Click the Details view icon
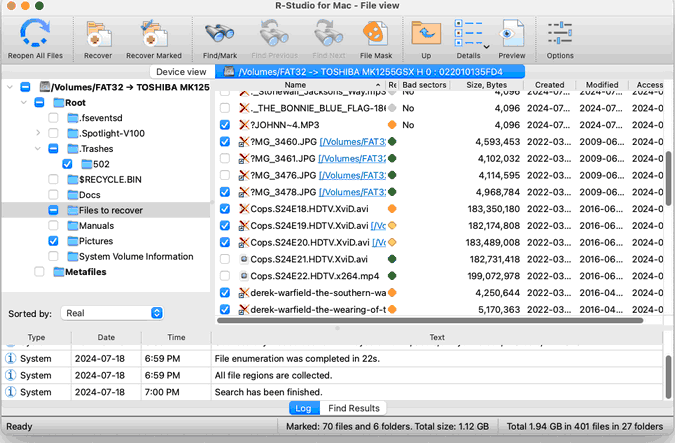 coord(468,33)
